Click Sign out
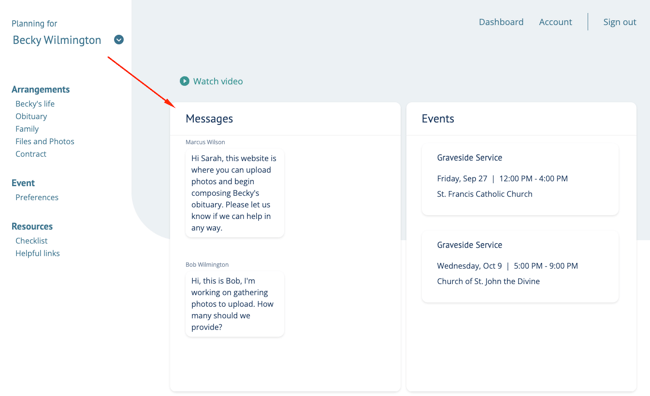The image size is (650, 396). [x=619, y=22]
